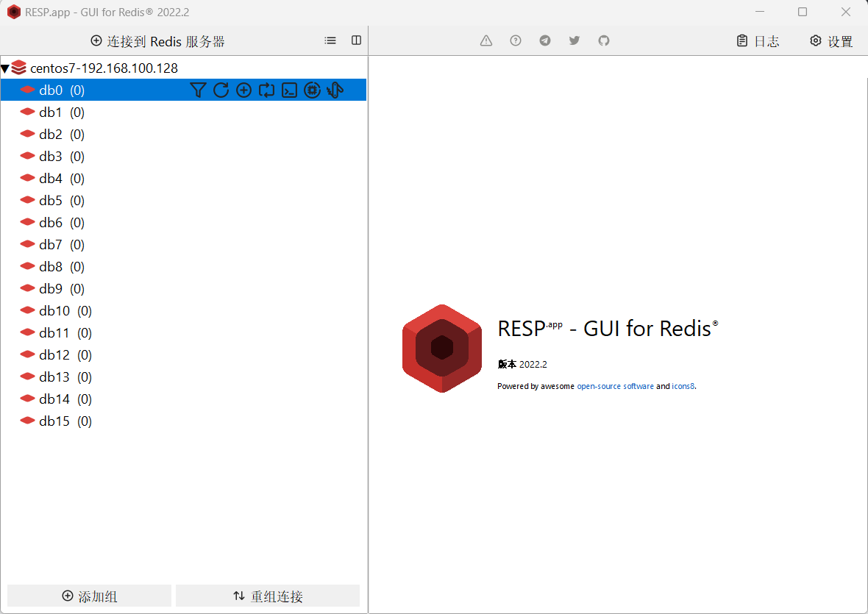Click the 添加组 button

[90, 596]
